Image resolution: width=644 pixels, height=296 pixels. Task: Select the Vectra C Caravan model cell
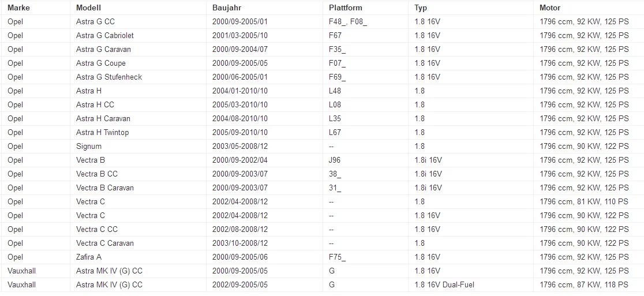point(105,243)
